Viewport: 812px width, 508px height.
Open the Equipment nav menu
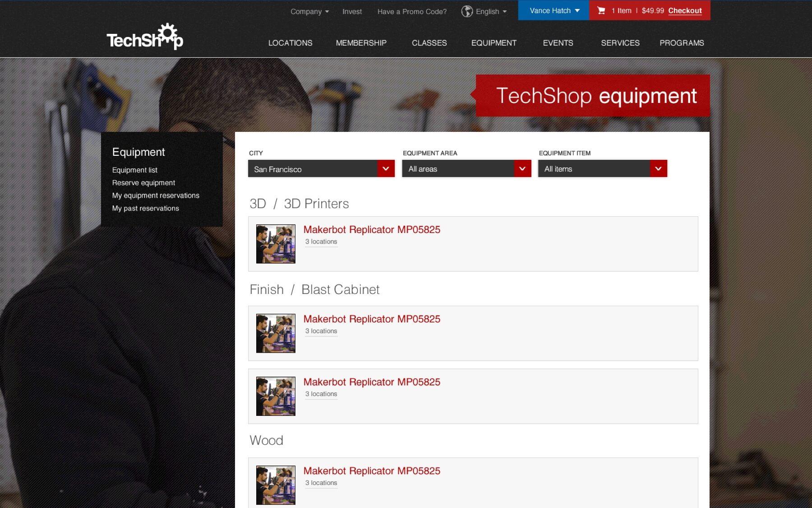point(494,43)
